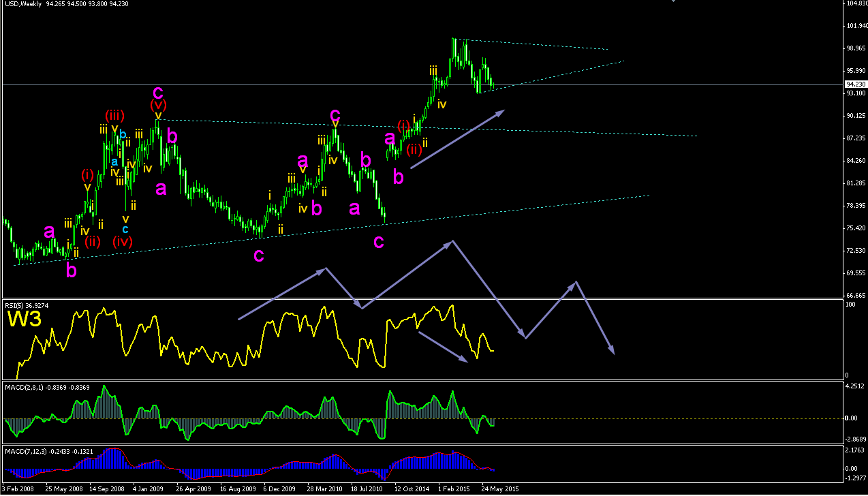Click the 1 Feb 2015 date label
This screenshot has width=868, height=496.
point(454,489)
